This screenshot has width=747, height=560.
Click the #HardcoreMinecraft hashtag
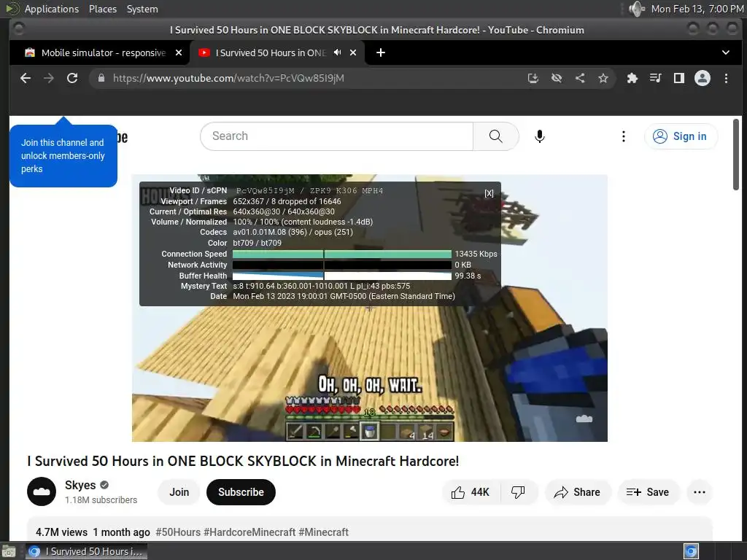tap(249, 532)
